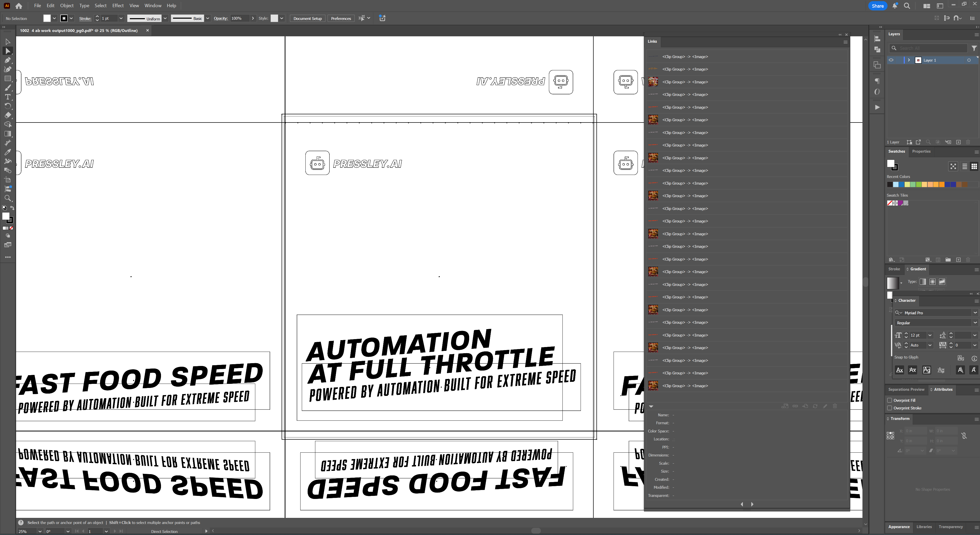980x535 pixels.
Task: Select the Curvature tool
Action: pos(8,69)
